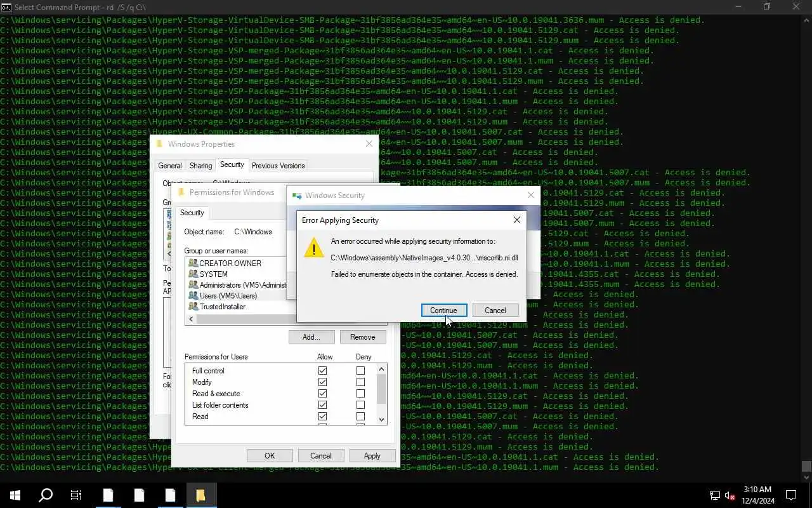Open the Sharing tab in Windows Properties

[200, 166]
